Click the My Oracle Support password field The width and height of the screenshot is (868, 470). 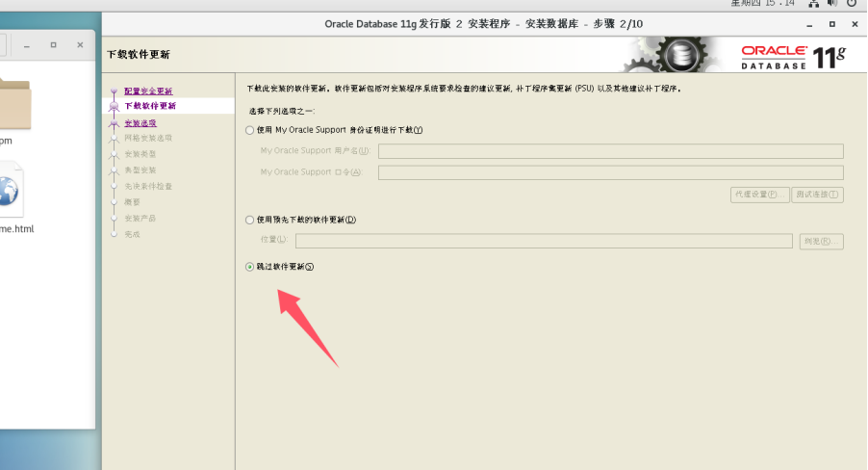coord(611,172)
